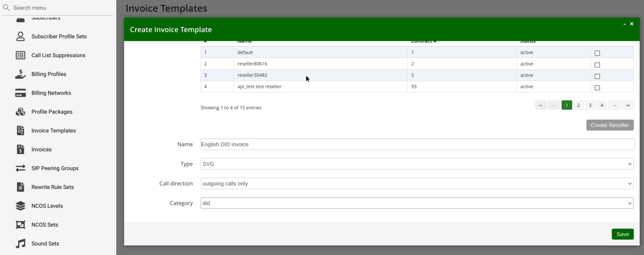Check api_test test reseller row
Viewport: 644px width, 255px height.
[x=597, y=88]
